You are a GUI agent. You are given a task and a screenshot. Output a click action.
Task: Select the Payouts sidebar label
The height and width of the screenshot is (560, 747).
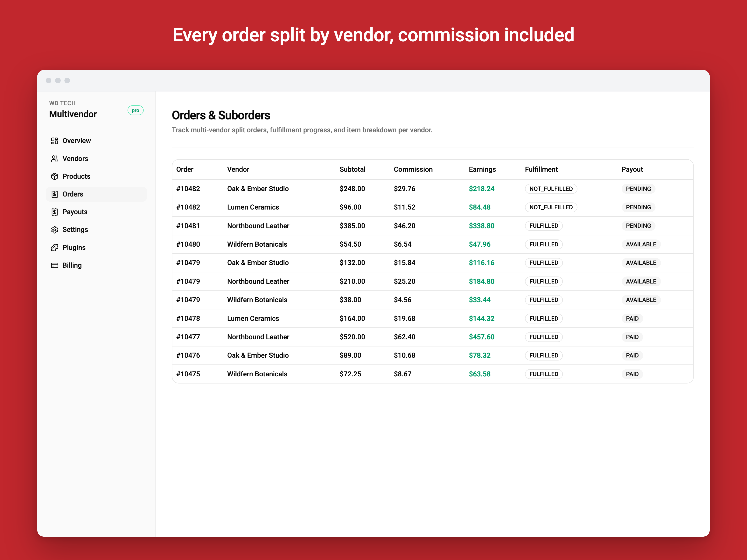click(x=75, y=212)
